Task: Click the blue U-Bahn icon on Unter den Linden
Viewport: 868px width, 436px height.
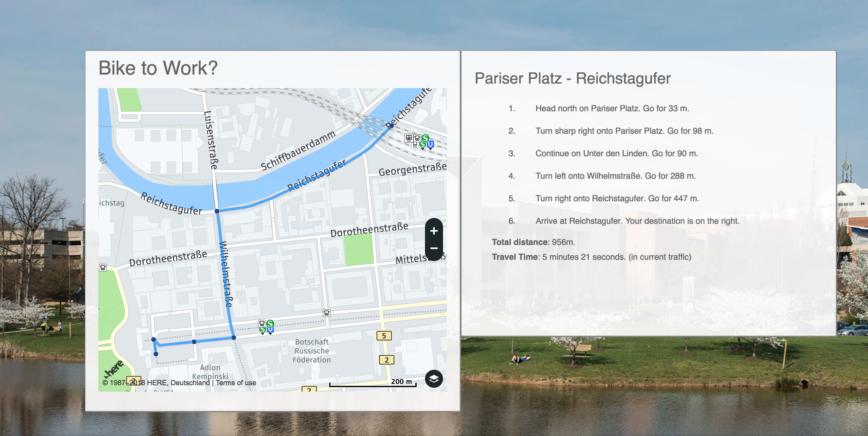Action: point(270,330)
